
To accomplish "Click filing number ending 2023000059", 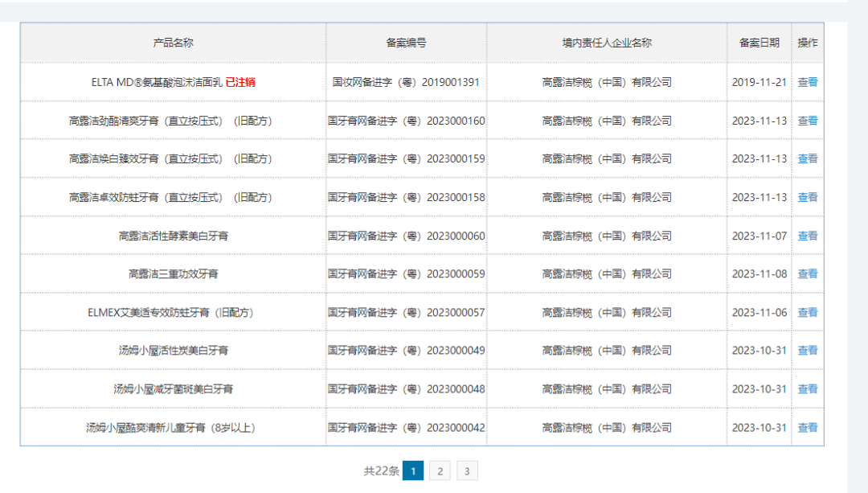I will click(407, 273).
